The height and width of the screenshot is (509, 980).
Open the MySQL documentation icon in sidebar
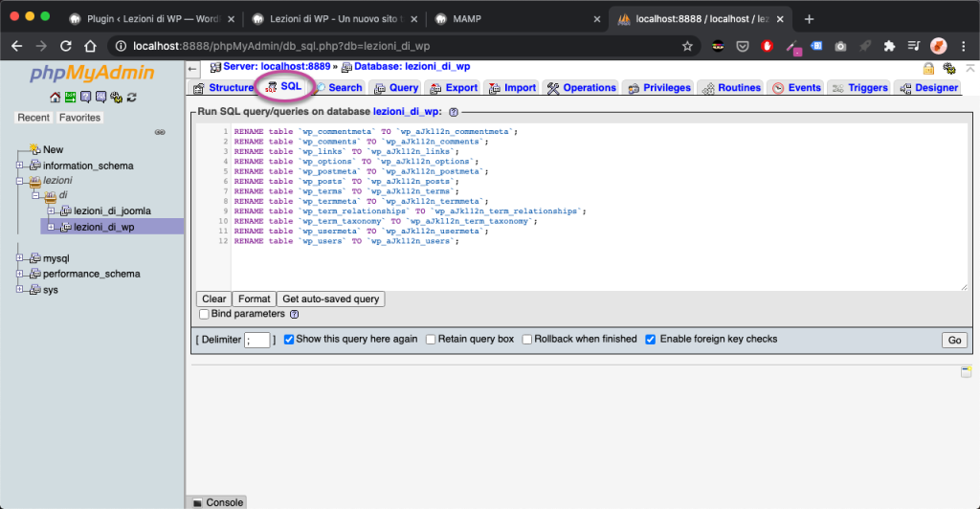(100, 98)
